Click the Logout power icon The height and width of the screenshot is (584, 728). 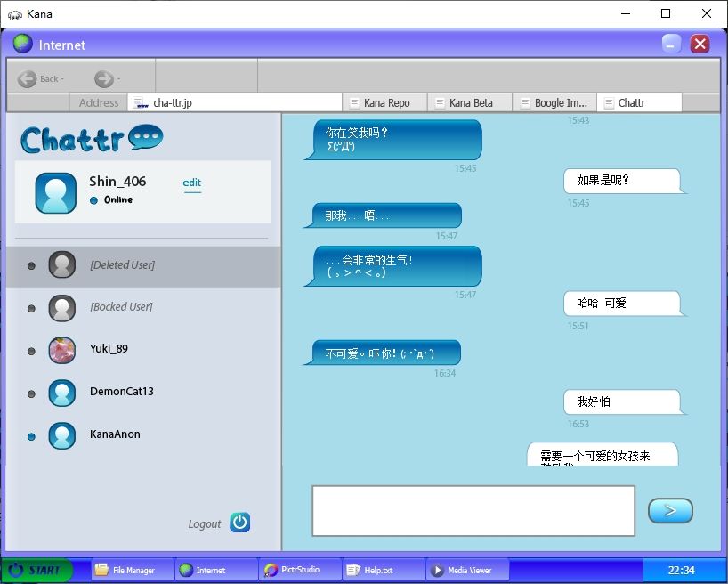pyautogui.click(x=239, y=523)
